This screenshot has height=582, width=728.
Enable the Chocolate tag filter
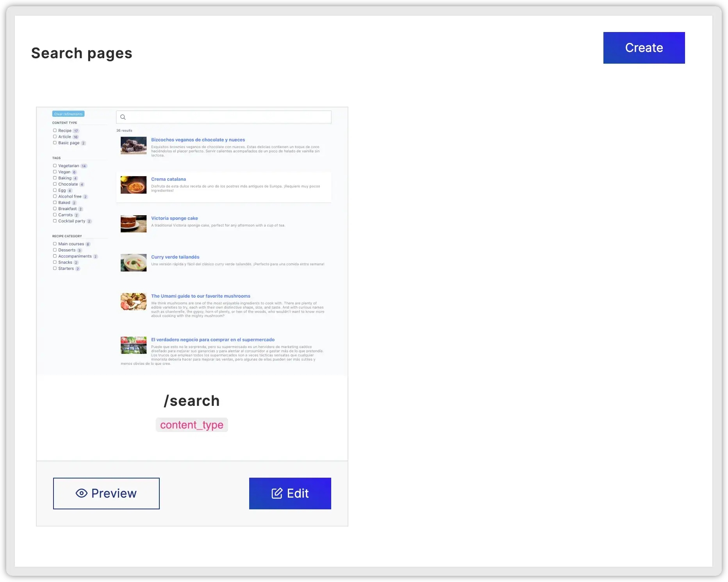[x=55, y=184]
